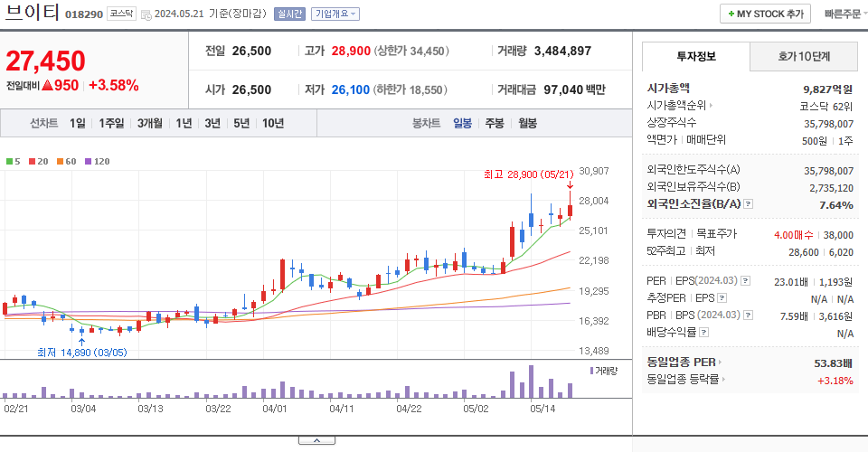Select the 1년 line chart period
Viewport: 868px width, 452px height.
coord(184,123)
